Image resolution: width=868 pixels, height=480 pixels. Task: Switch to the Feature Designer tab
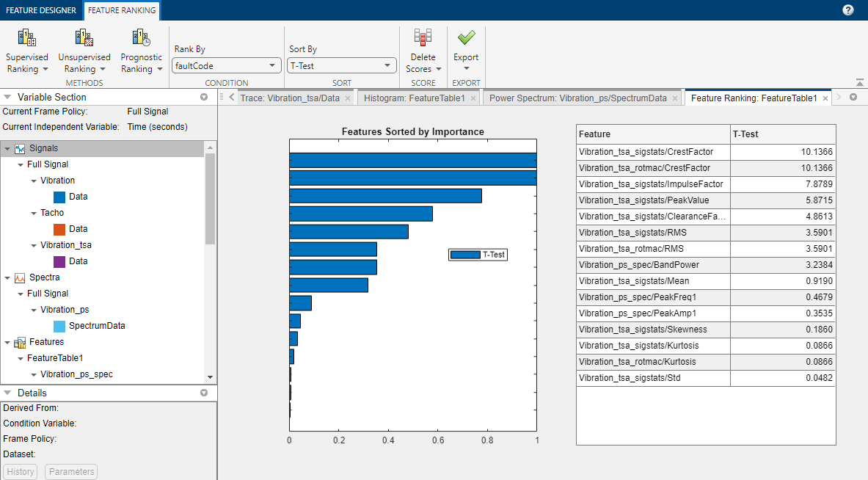(41, 10)
